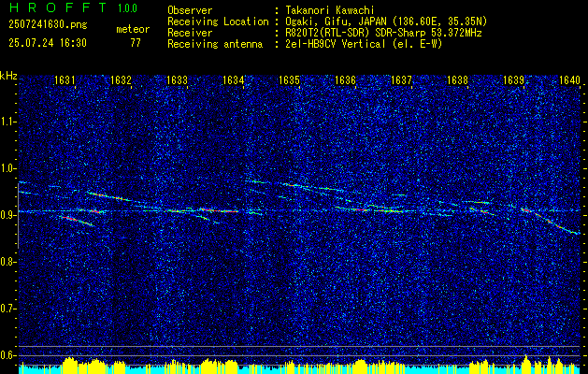
Task: Click frequency label 1.1
Action: [8, 122]
